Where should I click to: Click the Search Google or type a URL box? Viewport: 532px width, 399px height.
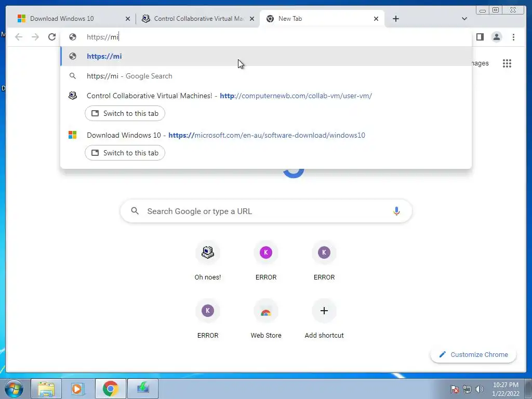coord(266,211)
